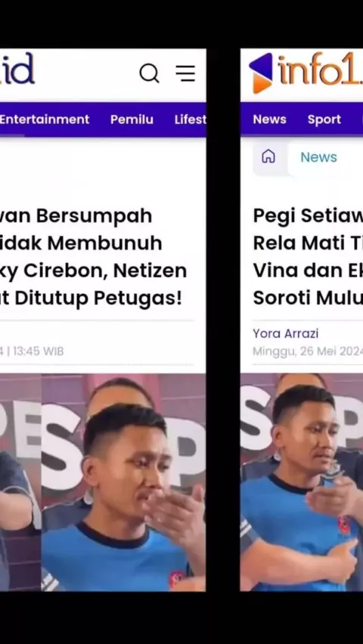The width and height of the screenshot is (363, 644).
Task: Click left article photo of crying man
Action: point(103,482)
